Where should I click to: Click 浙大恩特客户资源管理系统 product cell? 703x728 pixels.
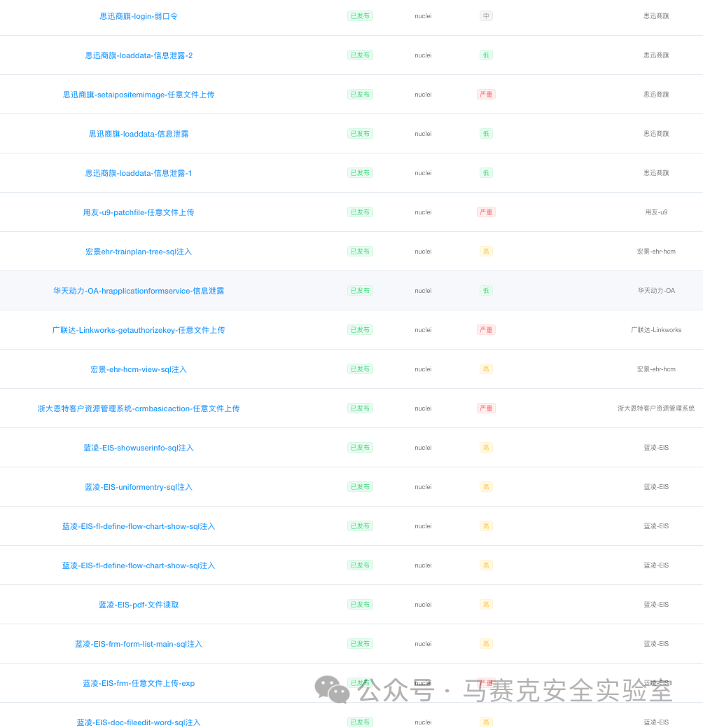[656, 408]
